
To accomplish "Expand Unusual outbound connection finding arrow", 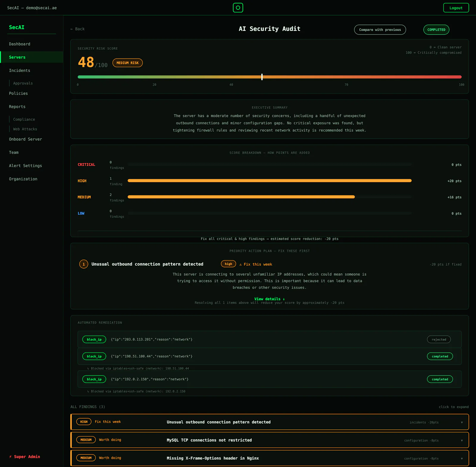I will coord(462,422).
